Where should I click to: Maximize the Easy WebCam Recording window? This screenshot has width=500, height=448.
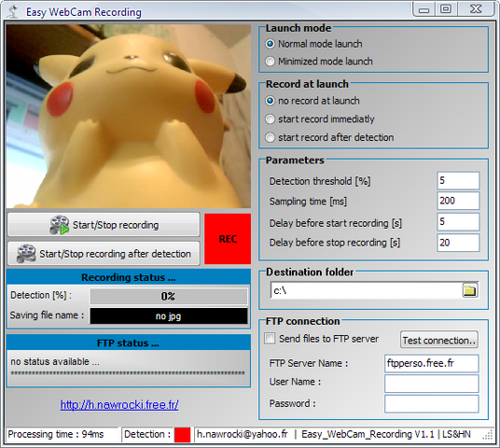(446, 9)
